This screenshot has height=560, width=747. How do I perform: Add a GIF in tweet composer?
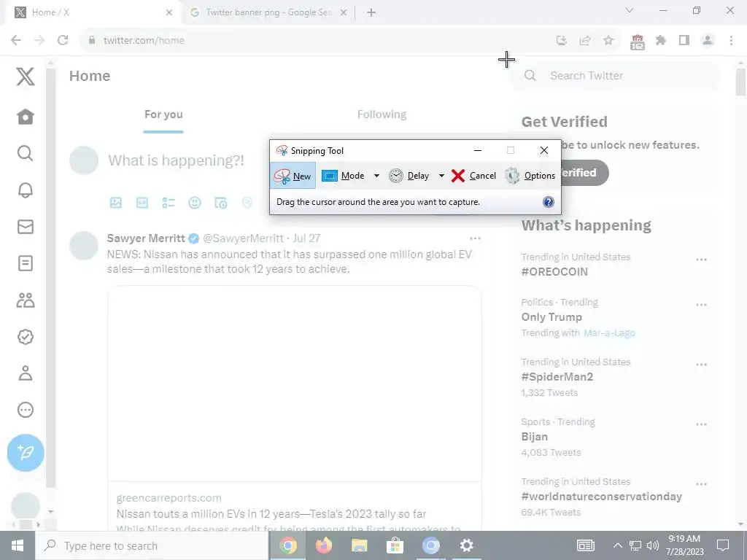[x=142, y=203]
